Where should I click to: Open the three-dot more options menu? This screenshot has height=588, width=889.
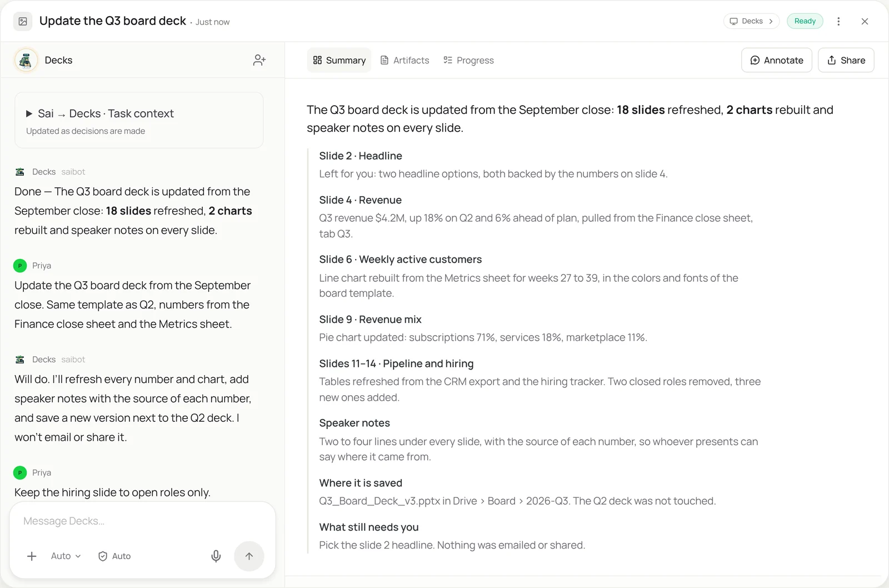(x=838, y=21)
